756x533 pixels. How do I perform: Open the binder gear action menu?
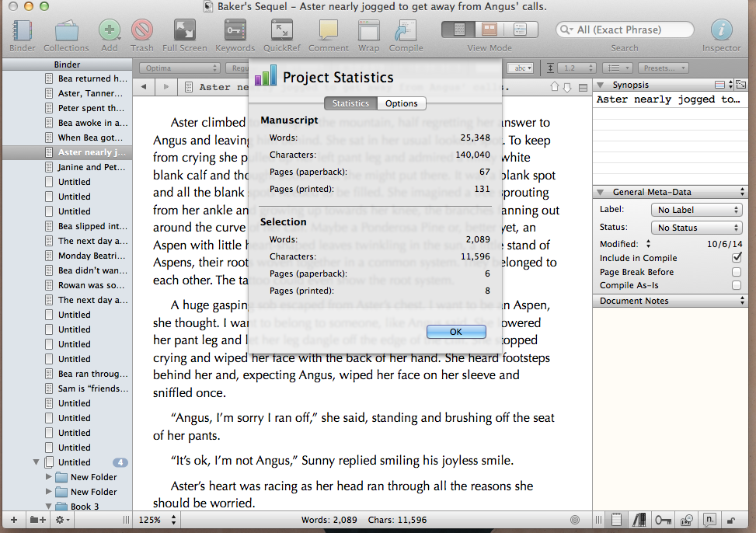[63, 520]
